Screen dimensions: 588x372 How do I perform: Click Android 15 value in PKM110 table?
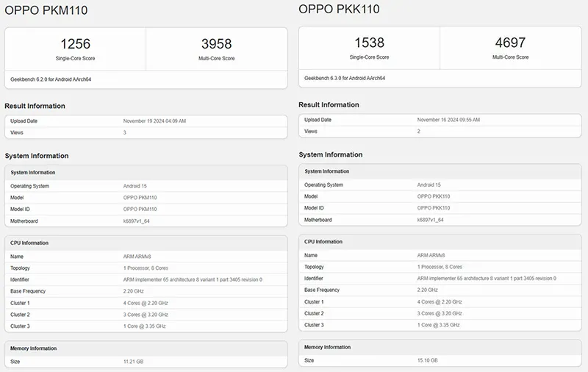[135, 187]
